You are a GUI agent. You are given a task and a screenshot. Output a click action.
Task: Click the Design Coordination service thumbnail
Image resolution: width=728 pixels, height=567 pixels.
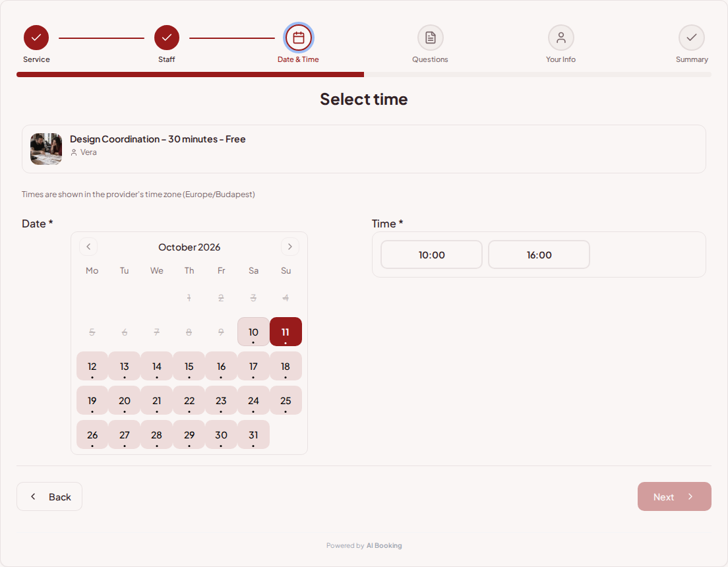tap(46, 149)
